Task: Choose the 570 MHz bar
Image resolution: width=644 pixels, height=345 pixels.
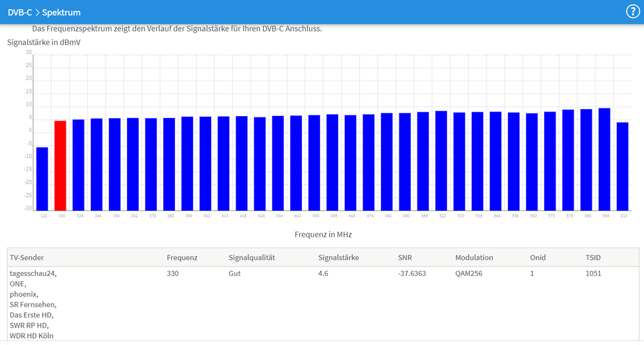Action: click(550, 161)
